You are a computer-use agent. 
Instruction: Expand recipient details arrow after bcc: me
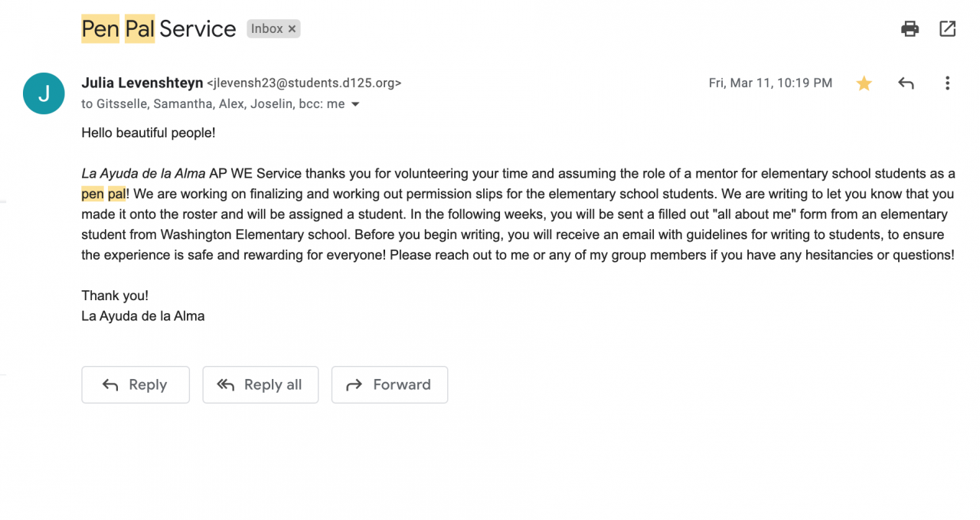(355, 104)
